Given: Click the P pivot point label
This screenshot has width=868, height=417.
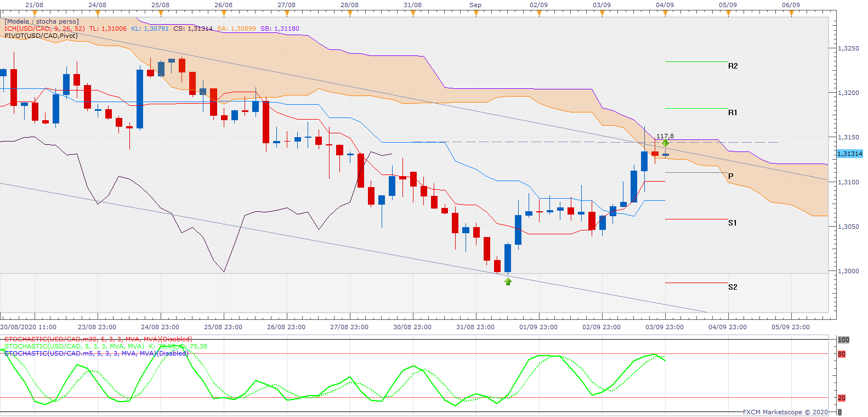Looking at the screenshot, I should click(731, 176).
